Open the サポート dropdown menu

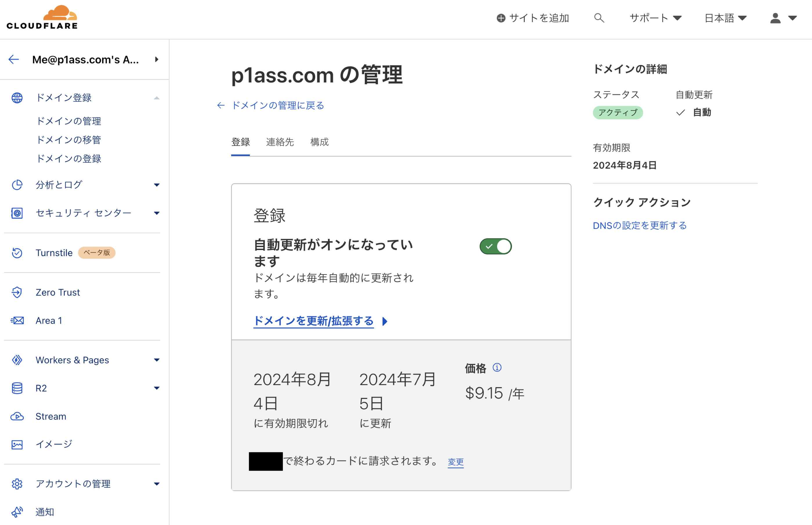click(x=655, y=18)
